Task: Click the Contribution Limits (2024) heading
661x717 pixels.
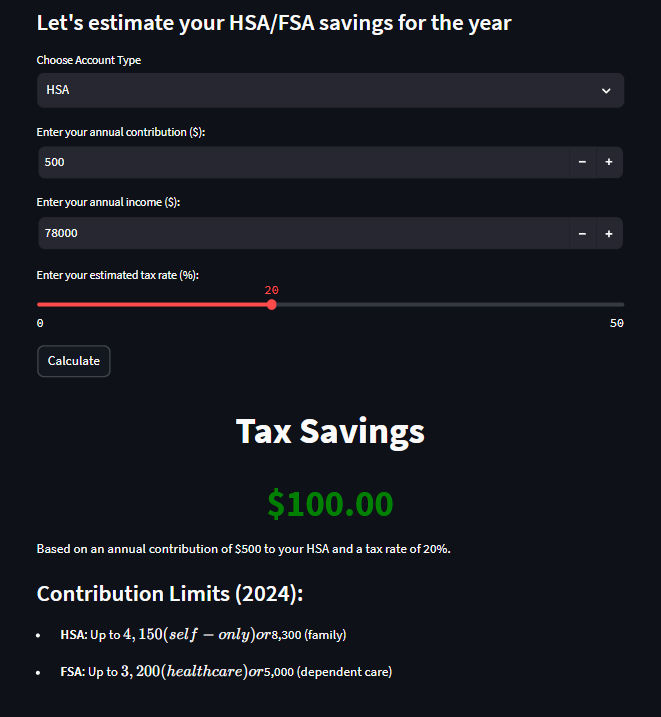Action: (x=170, y=594)
